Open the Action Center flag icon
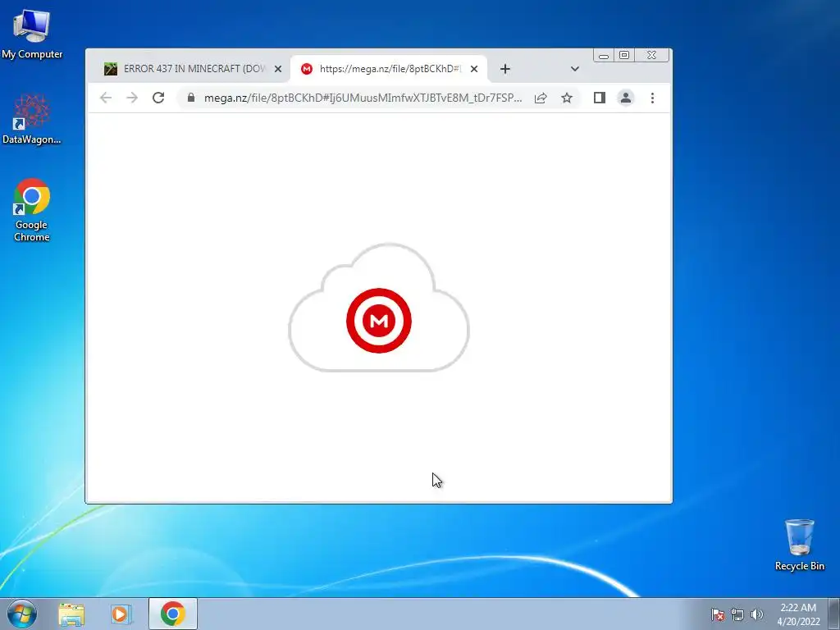This screenshot has height=630, width=840. [718, 614]
